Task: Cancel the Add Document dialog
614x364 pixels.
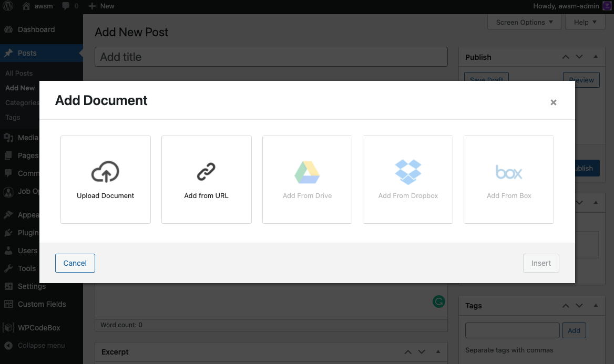Action: click(75, 263)
